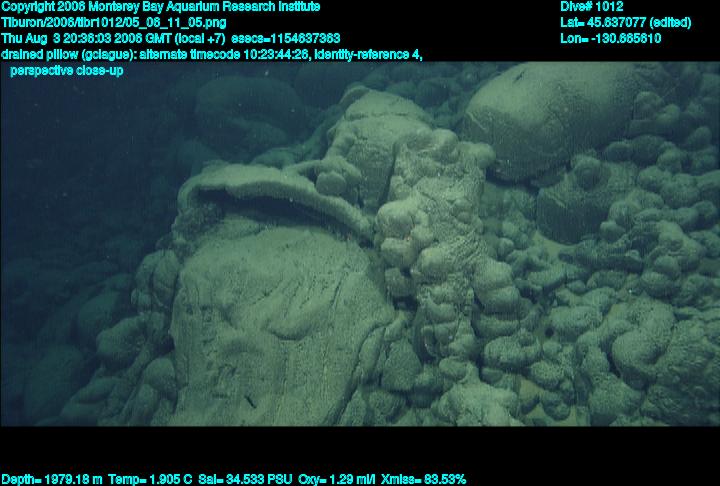Click the 'perspective close-up' caption
Viewport: 720px width, 486px height.
(67, 71)
